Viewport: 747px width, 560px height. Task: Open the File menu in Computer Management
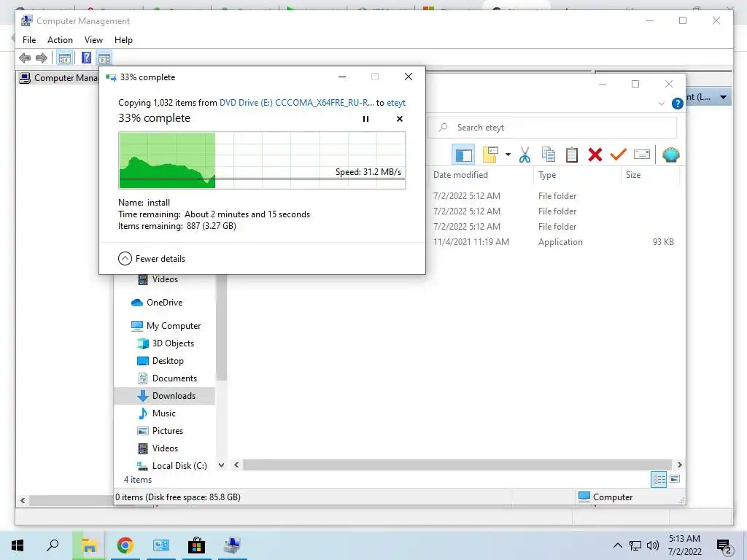tap(29, 40)
